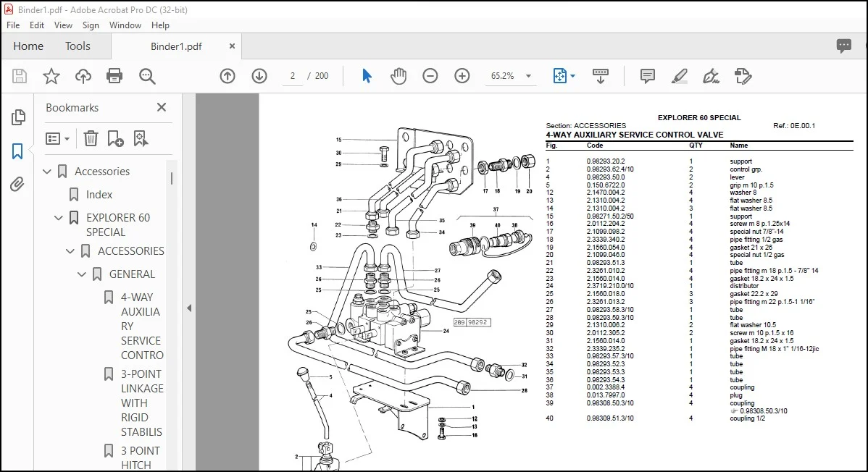Select the GENERAL bookmark label

tap(132, 274)
